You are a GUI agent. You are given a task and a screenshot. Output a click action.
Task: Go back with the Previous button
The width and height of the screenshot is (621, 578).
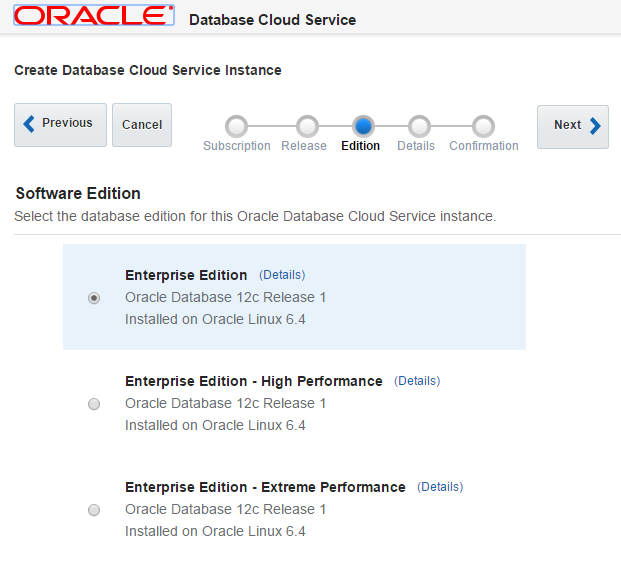[x=60, y=125]
